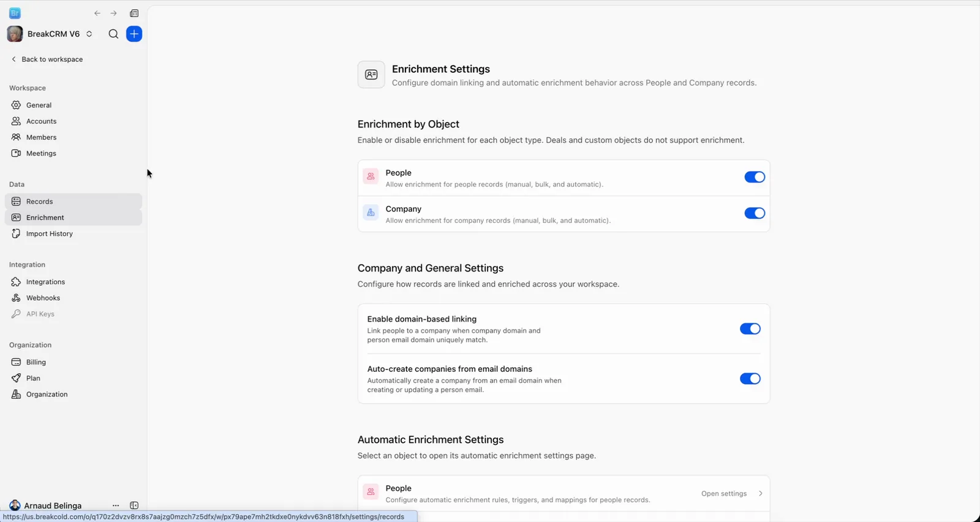The height and width of the screenshot is (522, 980).
Task: Click the Organization building icon
Action: tap(16, 394)
